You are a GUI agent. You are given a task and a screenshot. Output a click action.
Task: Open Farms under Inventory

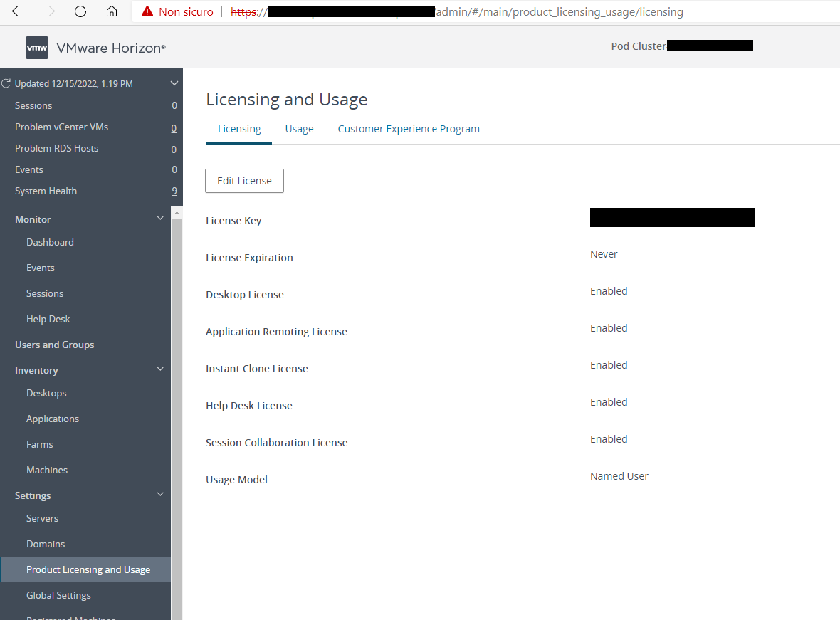click(x=40, y=444)
